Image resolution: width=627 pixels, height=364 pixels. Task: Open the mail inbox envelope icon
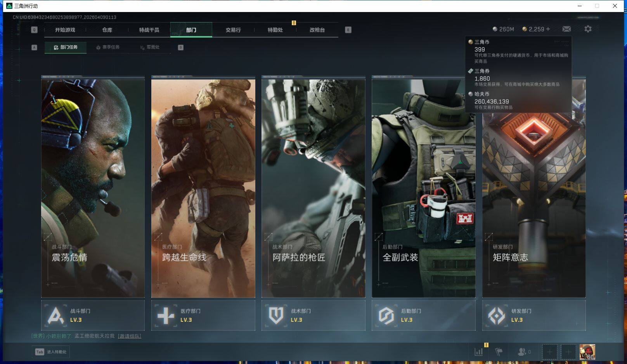(566, 29)
